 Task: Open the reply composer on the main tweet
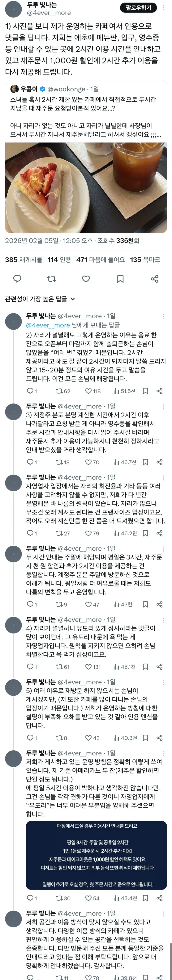(17, 279)
